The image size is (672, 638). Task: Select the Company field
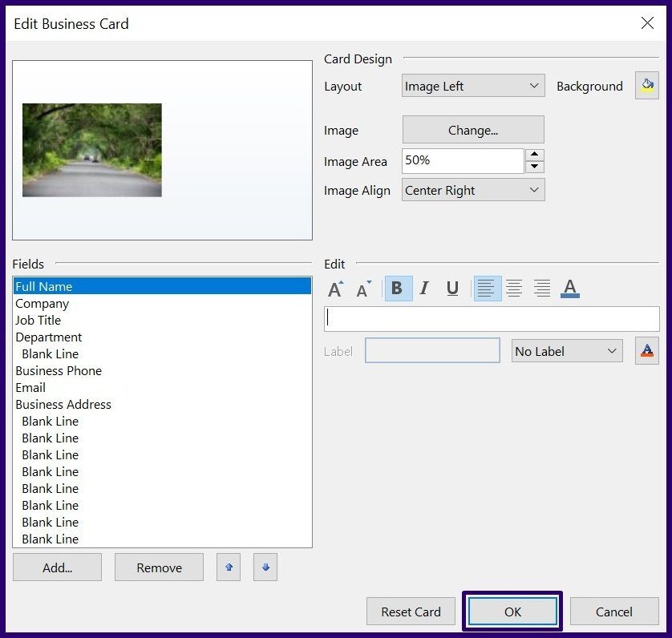pos(163,303)
